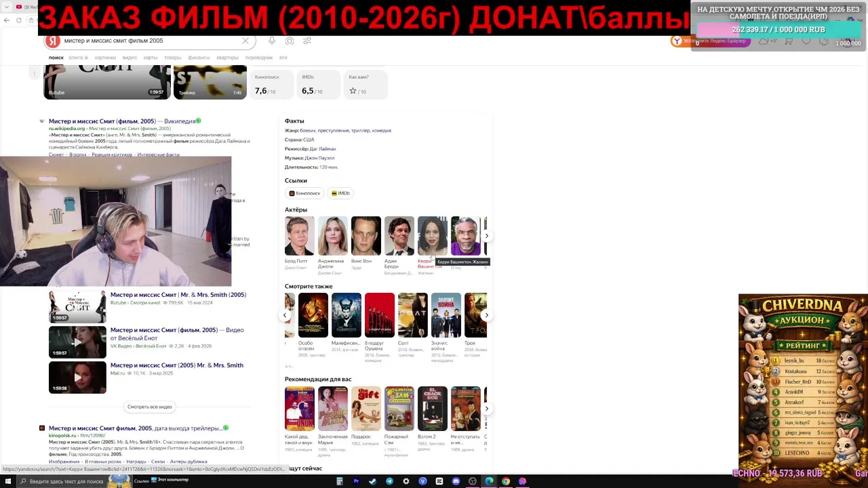Open IMDb link under Ссылки
This screenshot has width=868, height=488.
[341, 194]
